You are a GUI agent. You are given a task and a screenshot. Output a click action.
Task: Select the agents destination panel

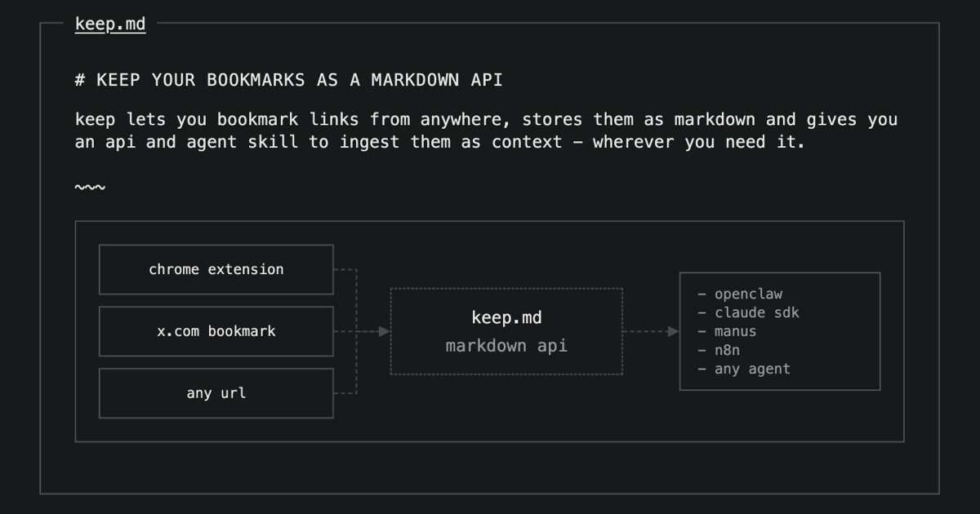780,331
